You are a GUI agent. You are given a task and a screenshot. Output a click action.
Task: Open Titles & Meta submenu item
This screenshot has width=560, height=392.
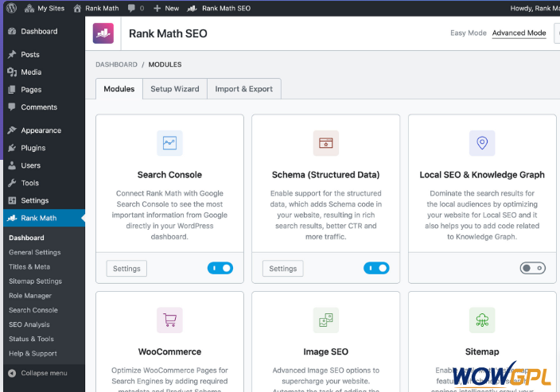click(29, 266)
